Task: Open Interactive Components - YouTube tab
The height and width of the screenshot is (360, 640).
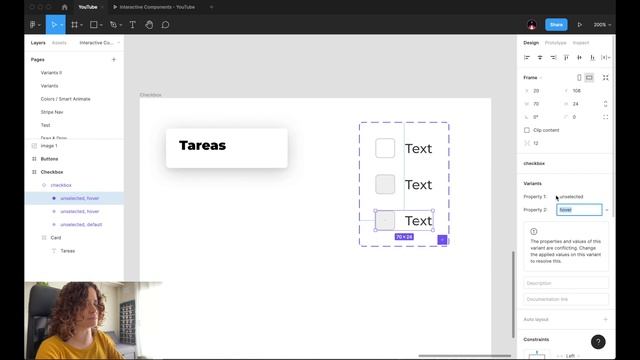Action: point(153,7)
